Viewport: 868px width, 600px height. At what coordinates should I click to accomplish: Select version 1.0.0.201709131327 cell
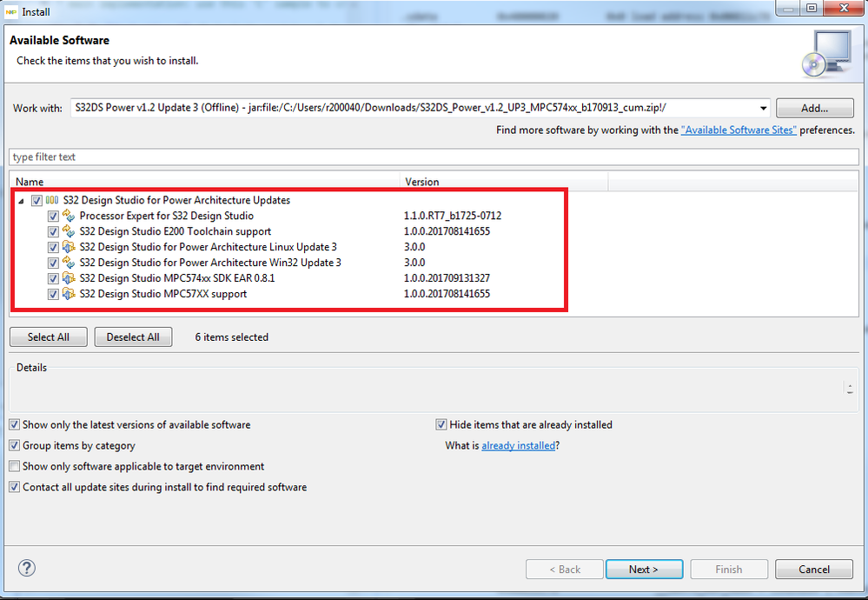(x=447, y=278)
